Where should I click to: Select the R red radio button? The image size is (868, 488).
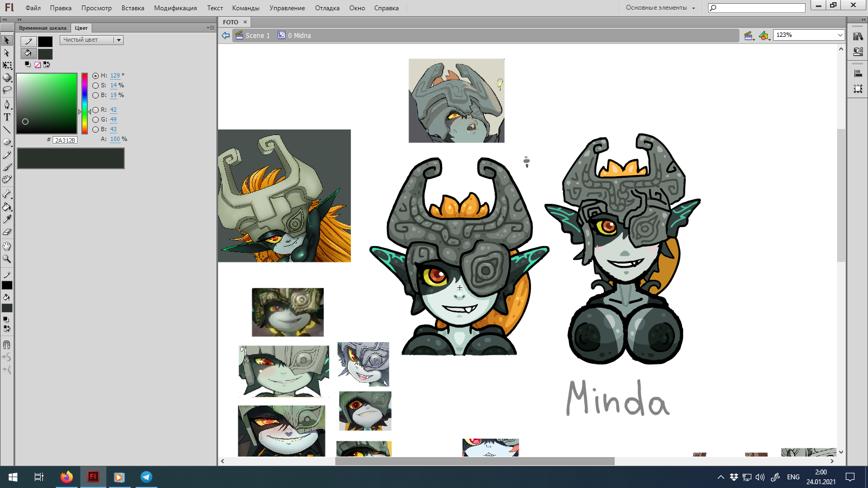[95, 110]
